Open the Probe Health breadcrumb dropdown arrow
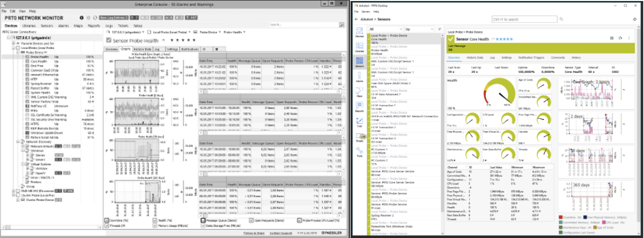 (245, 32)
